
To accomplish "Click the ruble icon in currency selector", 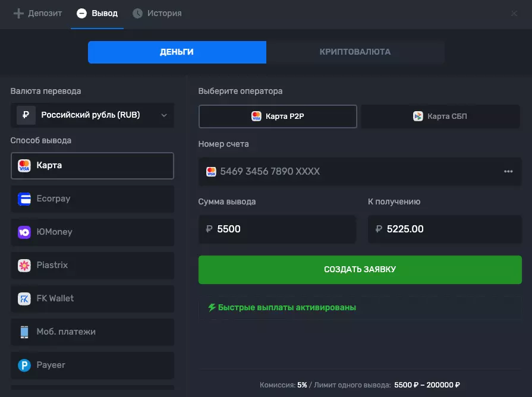I will [26, 115].
